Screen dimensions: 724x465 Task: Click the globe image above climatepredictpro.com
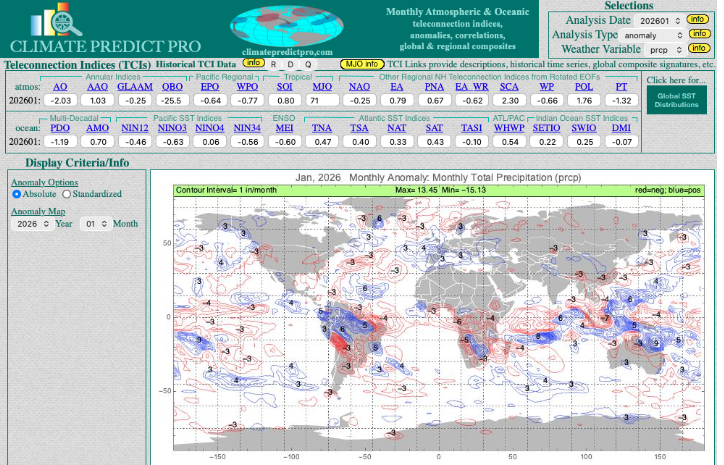click(290, 24)
